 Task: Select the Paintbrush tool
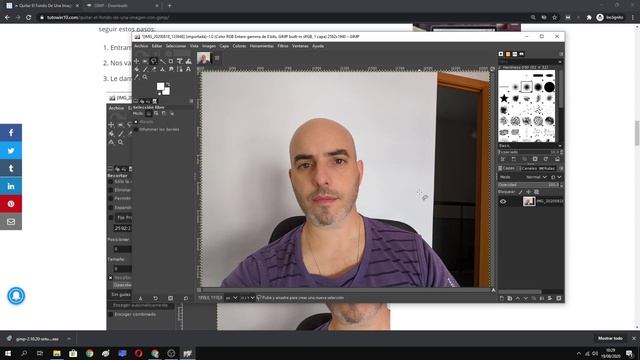(x=145, y=69)
